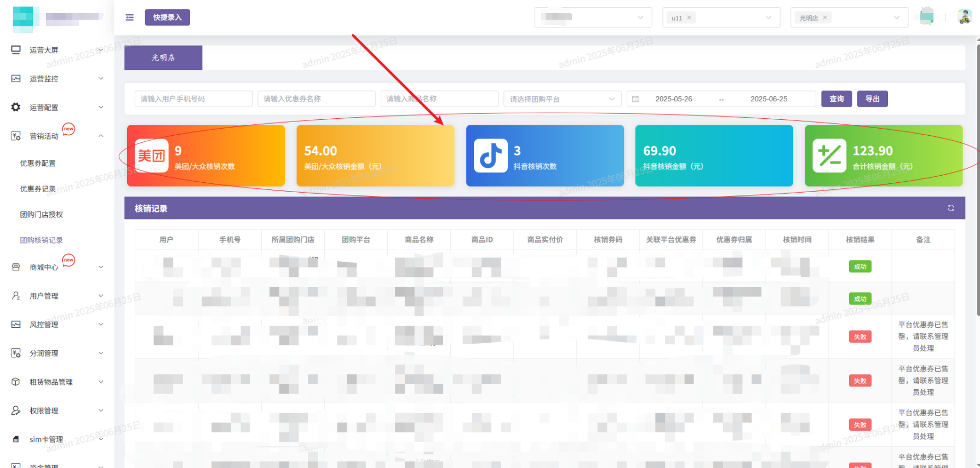Open the user avatar at top right

(x=964, y=17)
